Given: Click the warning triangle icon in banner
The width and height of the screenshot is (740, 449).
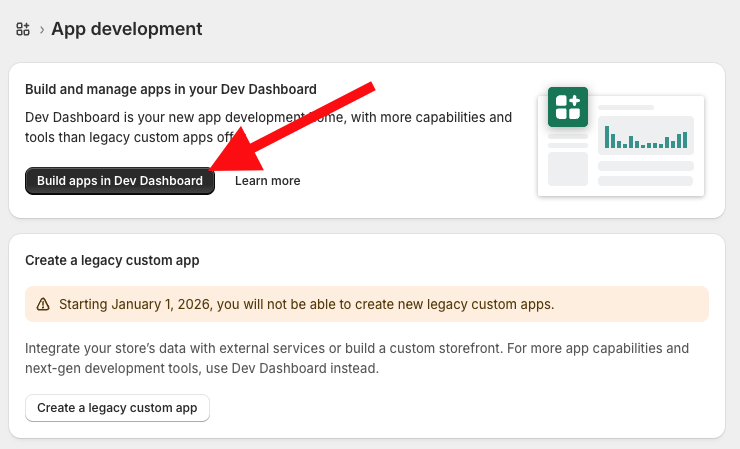Looking at the screenshot, I should [x=43, y=304].
